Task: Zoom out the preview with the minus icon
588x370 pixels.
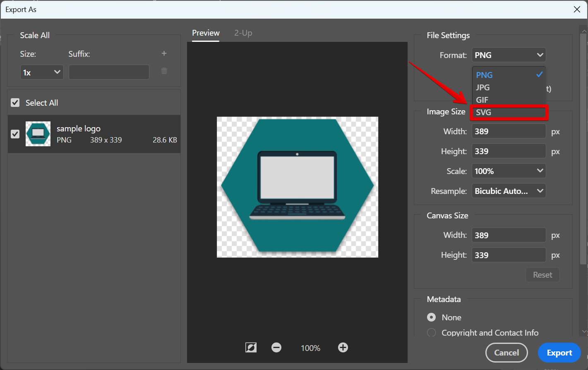Action: pyautogui.click(x=276, y=348)
